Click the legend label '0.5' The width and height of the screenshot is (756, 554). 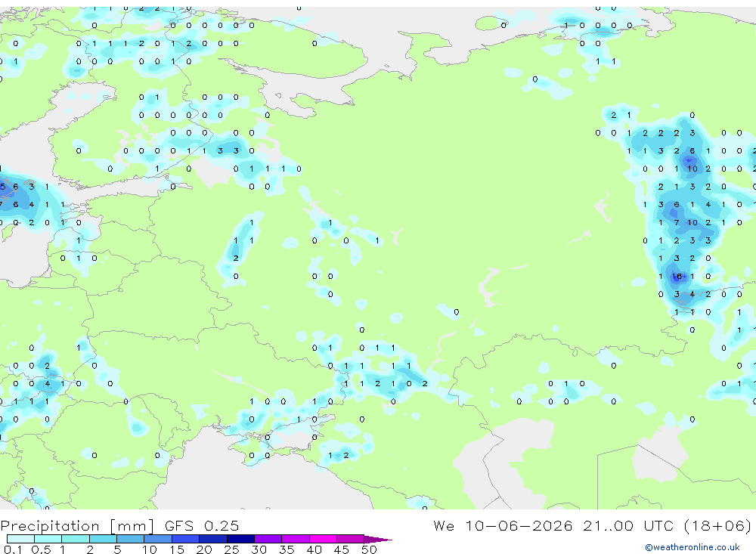pyautogui.click(x=41, y=549)
